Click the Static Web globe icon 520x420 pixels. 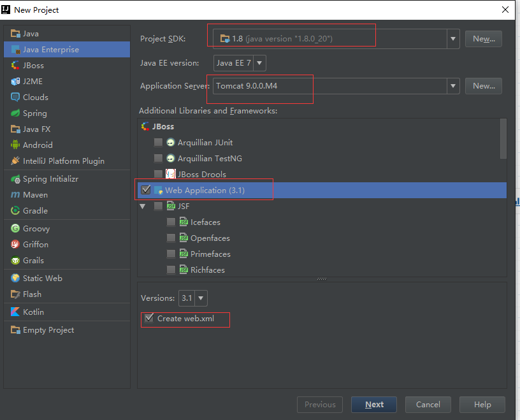(15, 278)
